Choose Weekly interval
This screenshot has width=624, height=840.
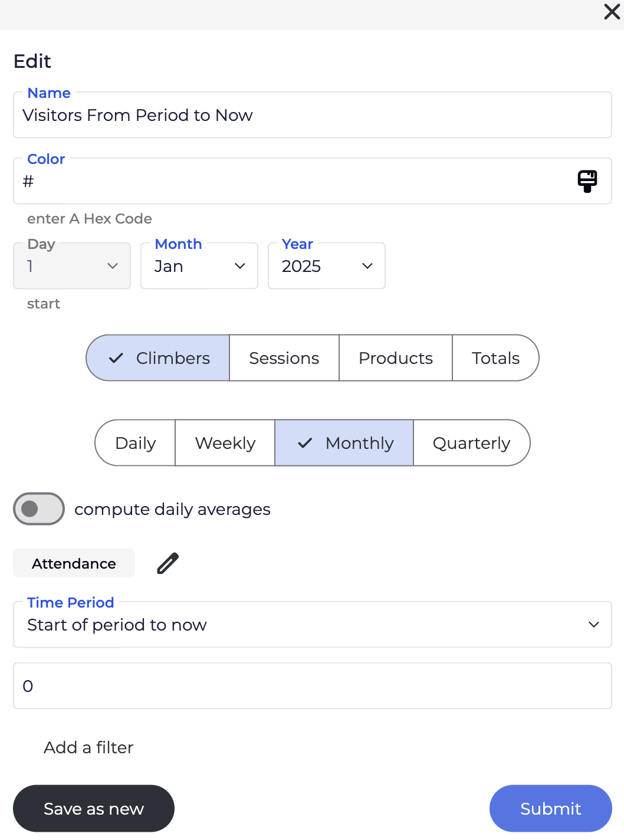point(225,443)
